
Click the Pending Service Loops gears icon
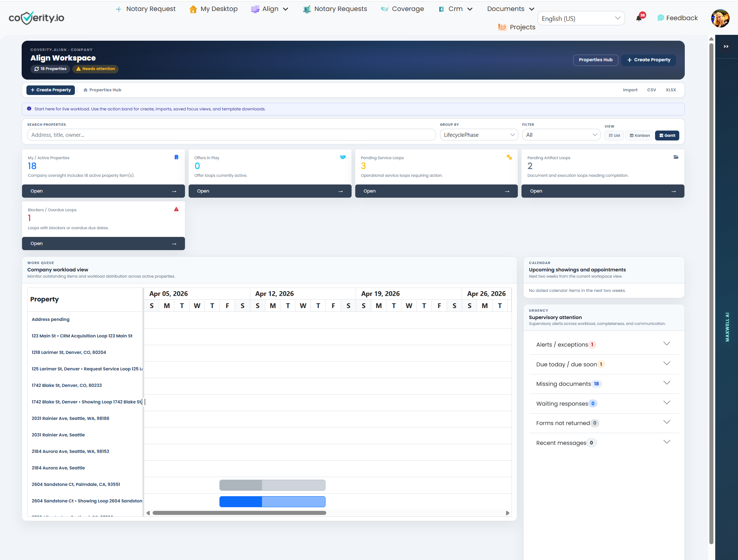tap(509, 157)
